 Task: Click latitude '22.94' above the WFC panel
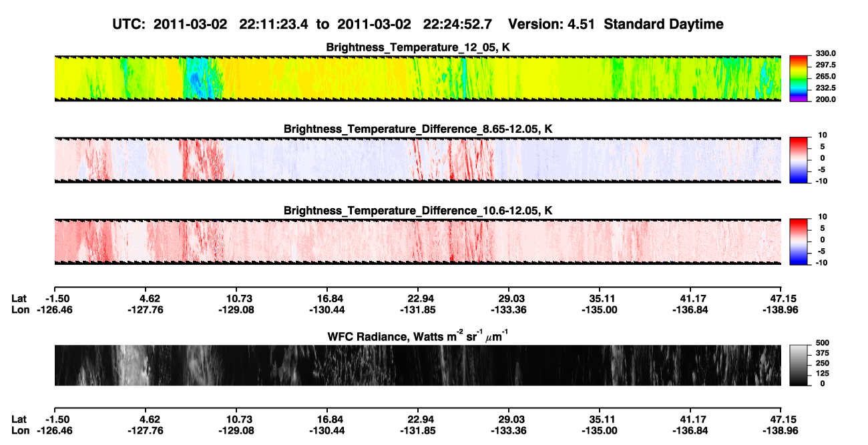pyautogui.click(x=418, y=298)
